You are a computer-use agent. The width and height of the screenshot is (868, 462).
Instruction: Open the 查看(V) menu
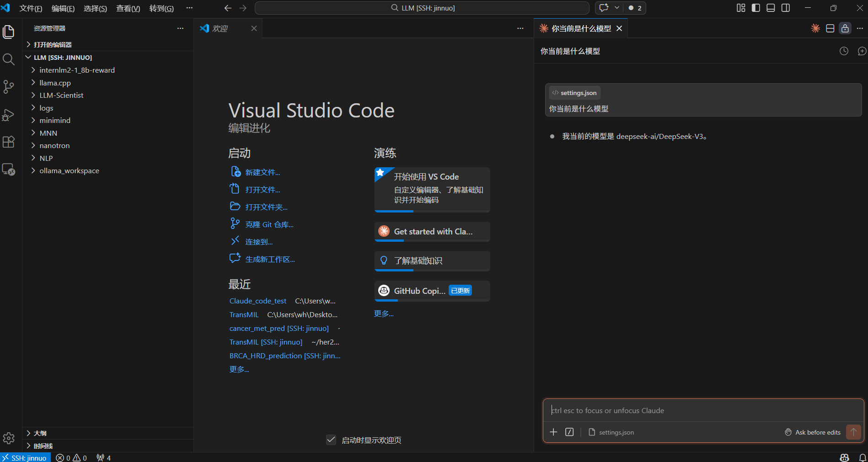[128, 8]
